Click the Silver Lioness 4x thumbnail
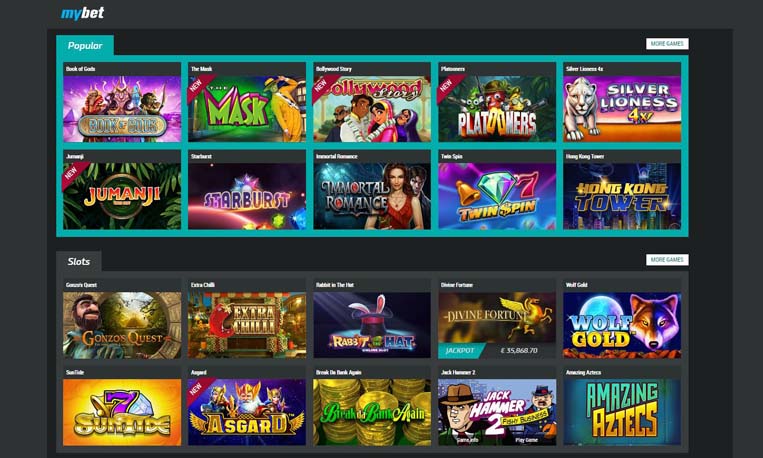 click(x=622, y=102)
